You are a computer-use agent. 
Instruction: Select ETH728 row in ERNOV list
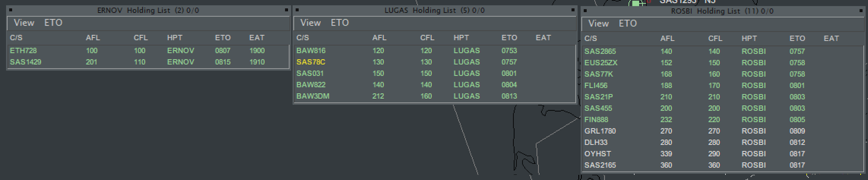pyautogui.click(x=148, y=50)
